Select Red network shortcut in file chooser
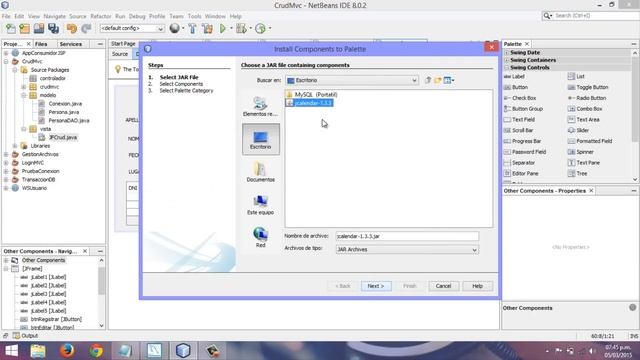 (260, 237)
